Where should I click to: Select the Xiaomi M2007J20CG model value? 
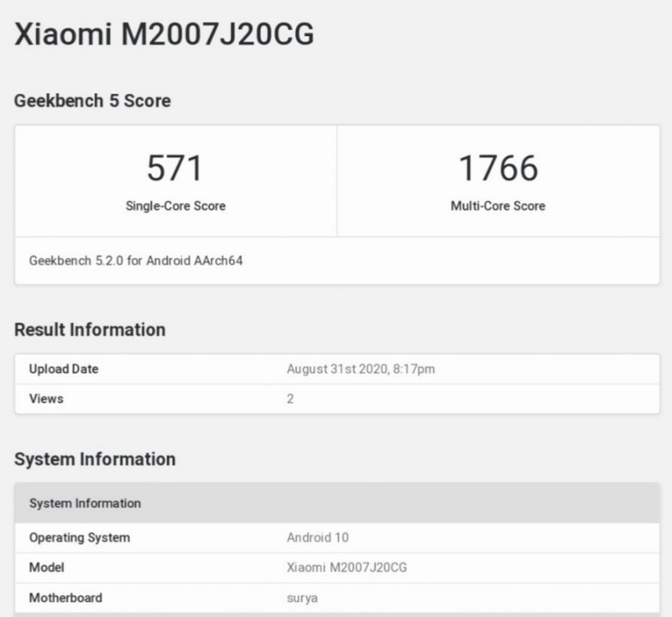tap(346, 567)
